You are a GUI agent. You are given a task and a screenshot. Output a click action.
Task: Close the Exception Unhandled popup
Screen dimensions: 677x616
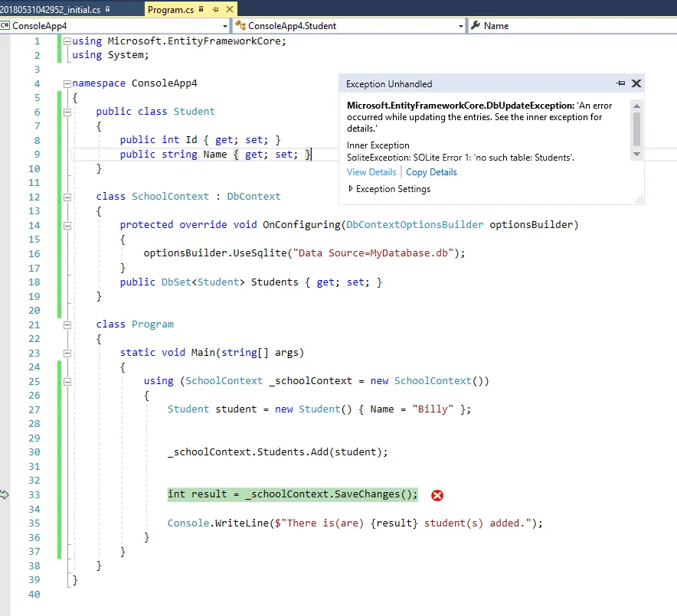tap(636, 84)
